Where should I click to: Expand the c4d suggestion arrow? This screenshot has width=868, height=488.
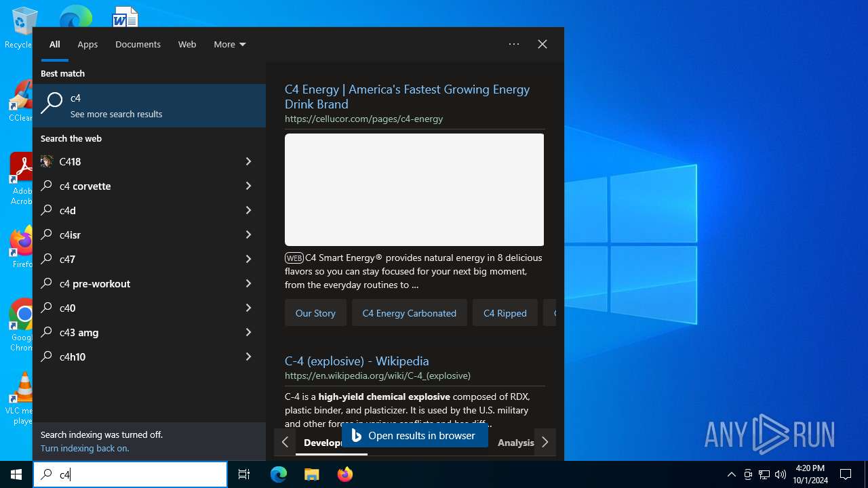coord(248,210)
